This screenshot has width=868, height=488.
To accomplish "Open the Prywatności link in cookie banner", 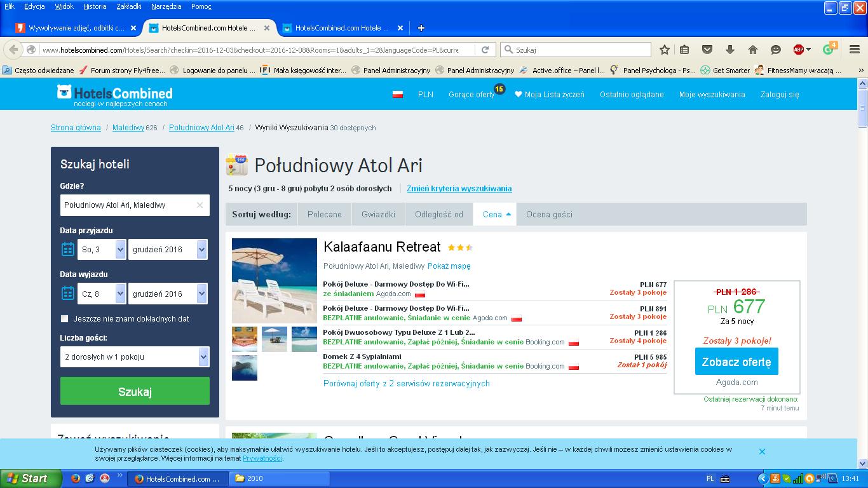I will click(x=262, y=458).
